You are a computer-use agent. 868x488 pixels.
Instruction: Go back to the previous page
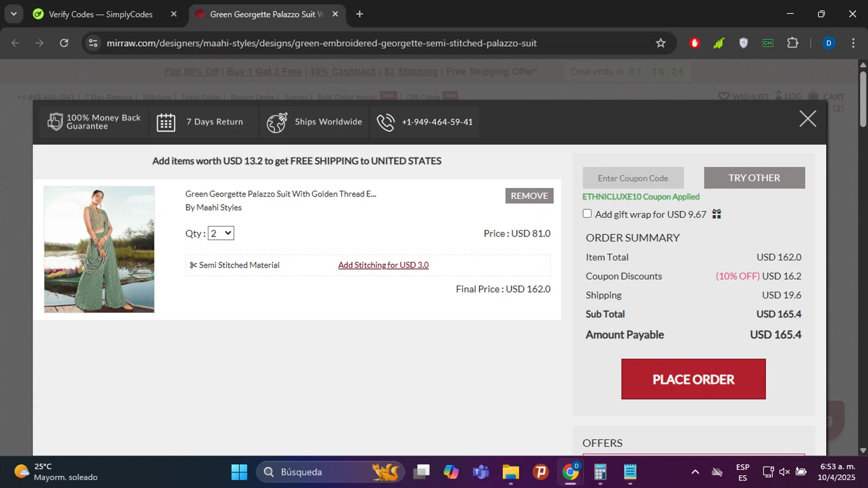tap(16, 43)
